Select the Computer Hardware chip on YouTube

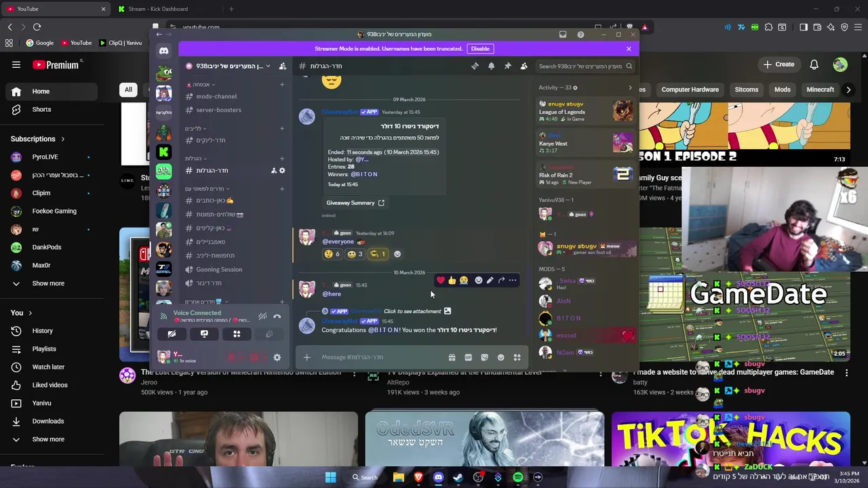point(690,89)
